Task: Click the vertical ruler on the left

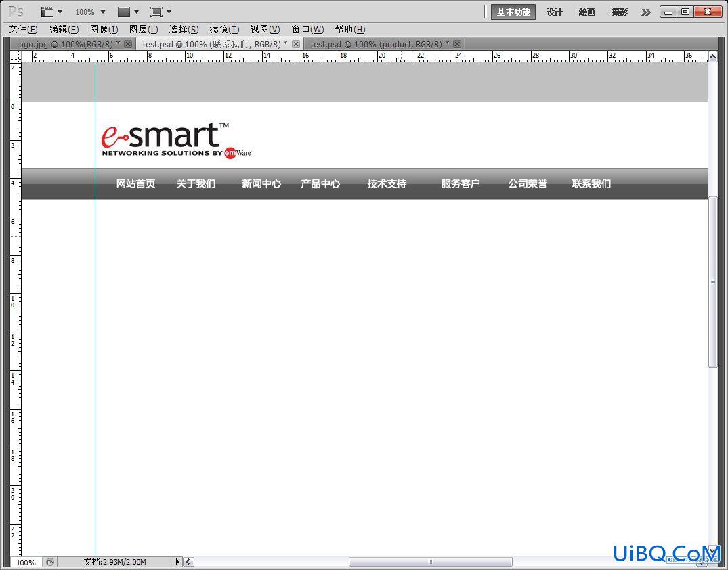Action: (16, 309)
